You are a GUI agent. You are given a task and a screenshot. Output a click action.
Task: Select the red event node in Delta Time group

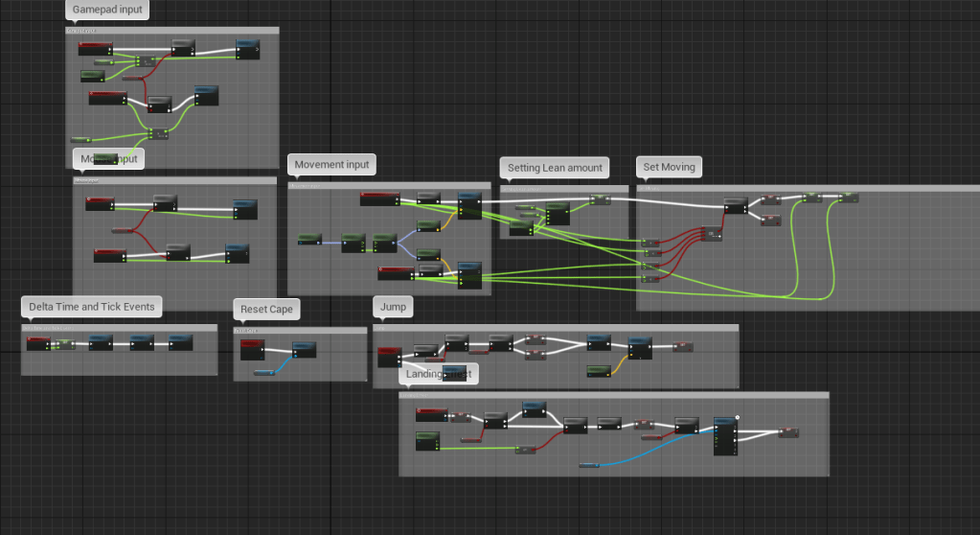[x=38, y=342]
